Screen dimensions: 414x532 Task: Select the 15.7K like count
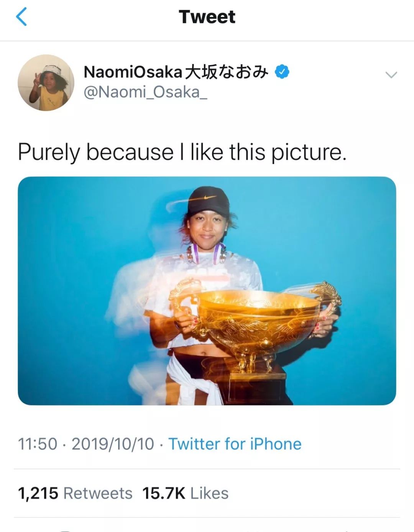click(164, 493)
